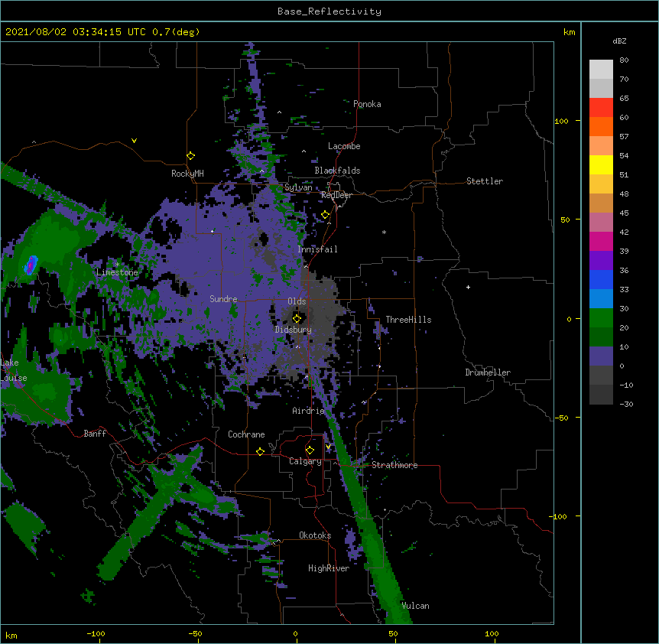Select the royal blue 33-36 dBZ legend swatch
This screenshot has width=659, height=644.
pos(601,279)
